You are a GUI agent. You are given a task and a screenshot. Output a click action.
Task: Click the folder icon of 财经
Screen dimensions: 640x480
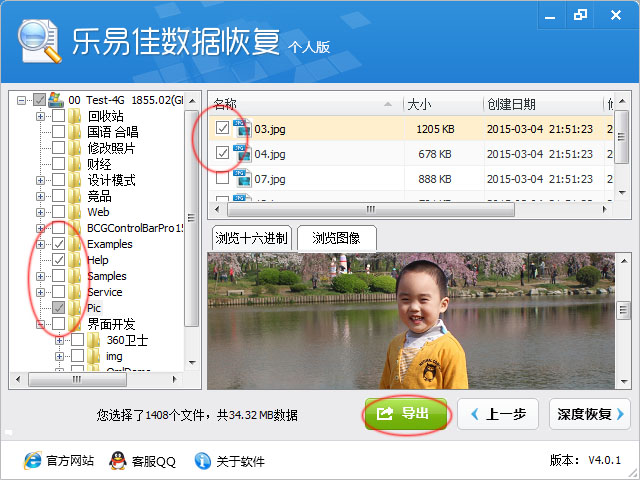(x=75, y=164)
